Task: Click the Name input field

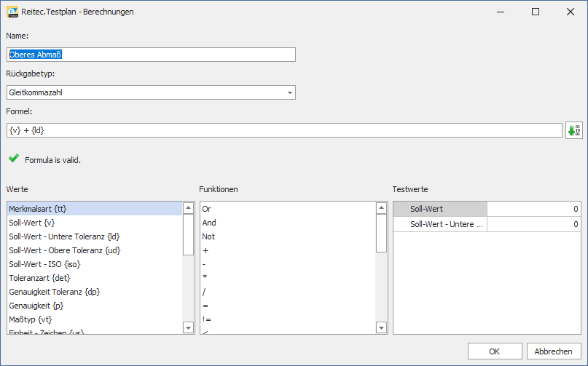Action: (x=151, y=55)
